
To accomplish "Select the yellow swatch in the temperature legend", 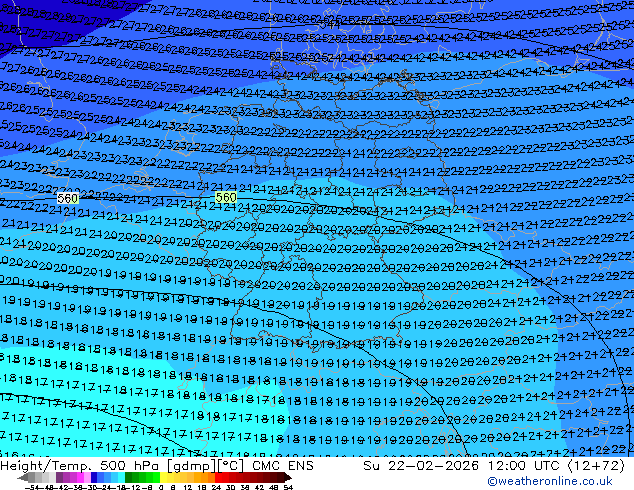I will pos(163,477).
